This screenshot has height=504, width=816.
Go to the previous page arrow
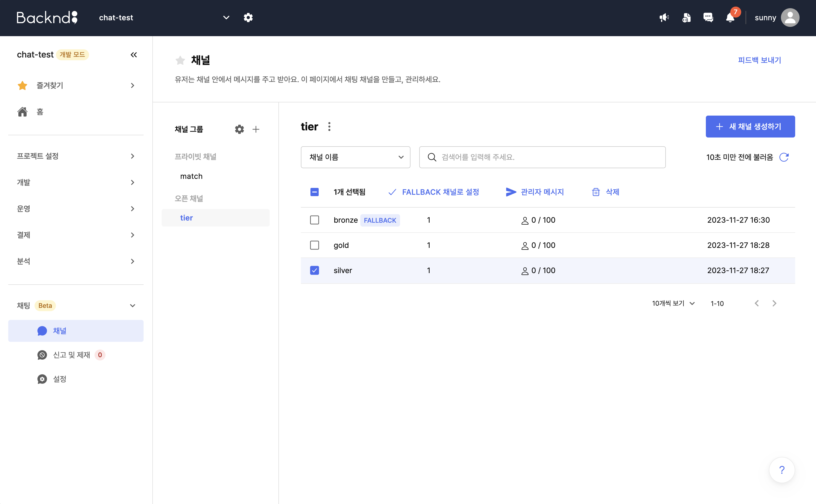(757, 303)
